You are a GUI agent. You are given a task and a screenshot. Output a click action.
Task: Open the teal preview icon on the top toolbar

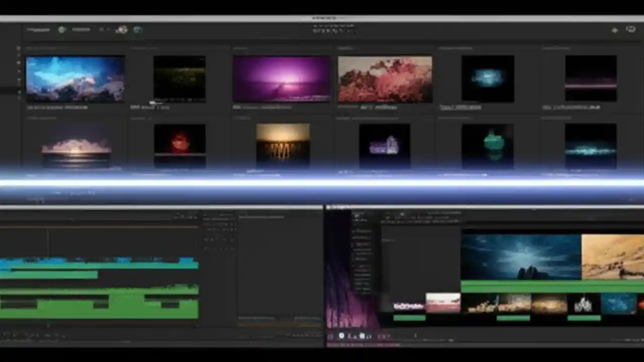pyautogui.click(x=137, y=29)
